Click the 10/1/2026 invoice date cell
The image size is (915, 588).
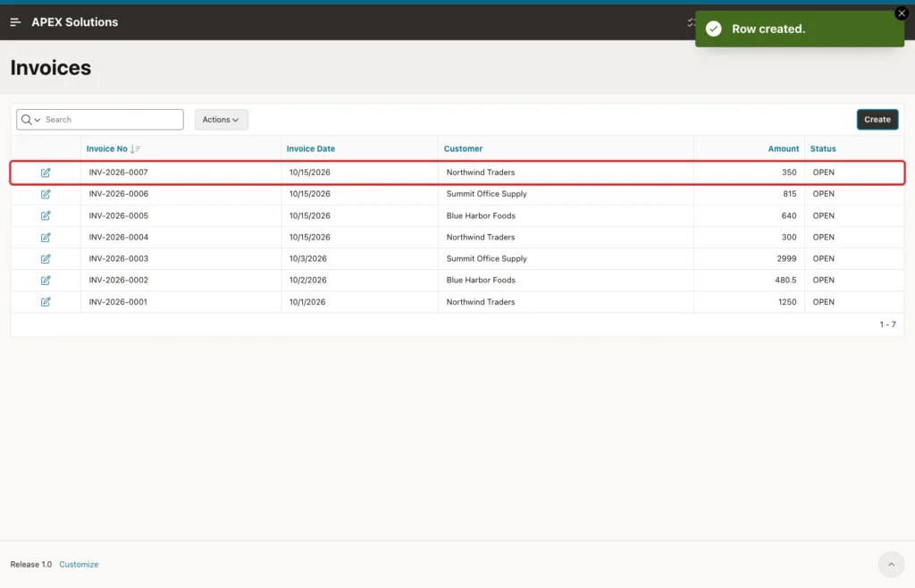[x=307, y=302]
